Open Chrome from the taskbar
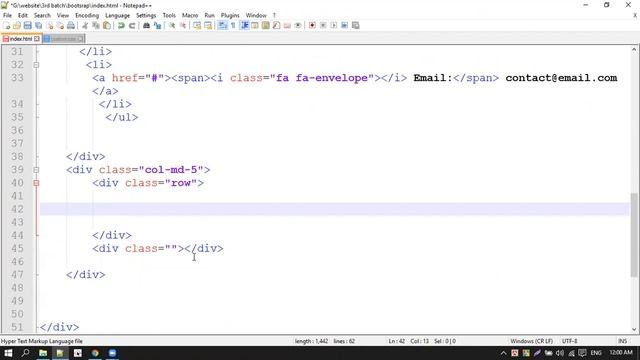 (x=95, y=353)
